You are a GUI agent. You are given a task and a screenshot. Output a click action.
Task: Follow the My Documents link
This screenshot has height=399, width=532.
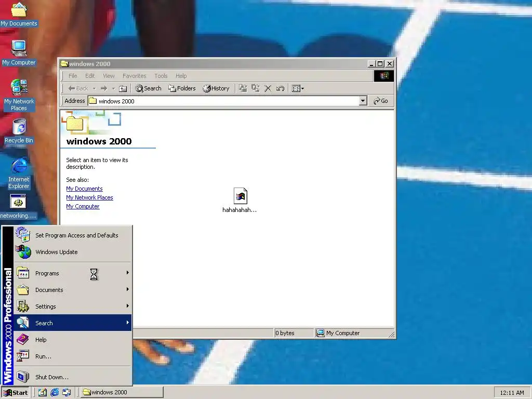click(84, 189)
